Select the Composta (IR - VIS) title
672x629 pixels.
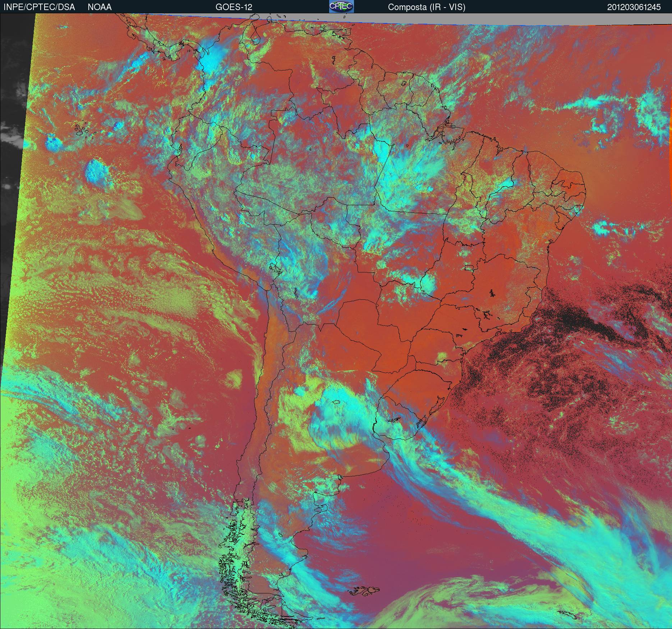pyautogui.click(x=427, y=7)
